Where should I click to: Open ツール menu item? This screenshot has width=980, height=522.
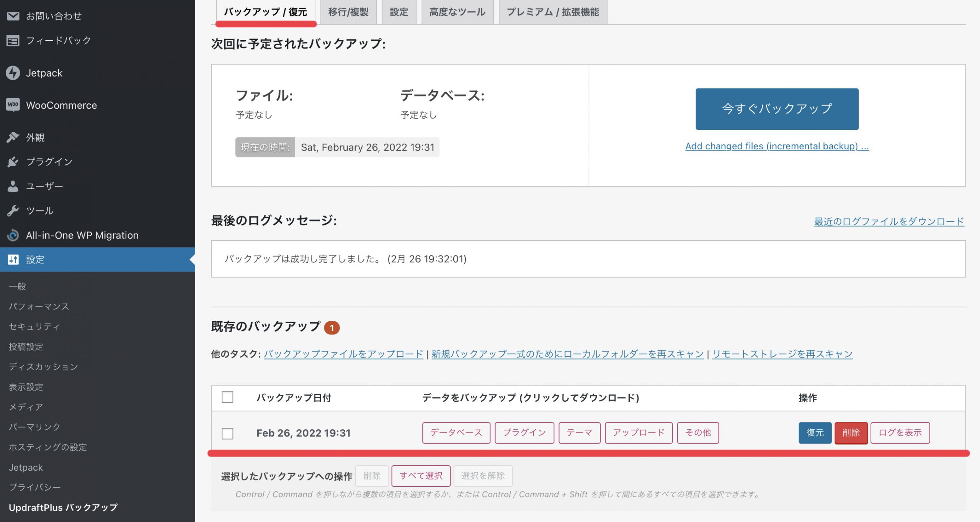tap(98, 211)
